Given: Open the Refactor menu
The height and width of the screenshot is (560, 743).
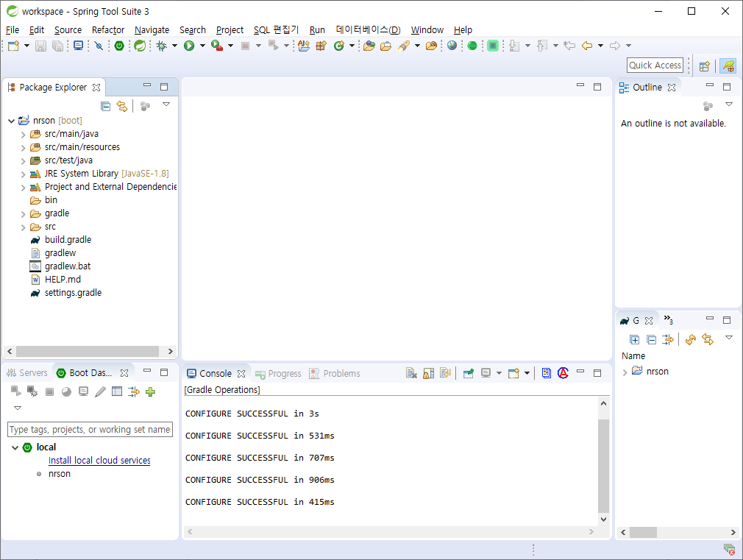Looking at the screenshot, I should point(108,30).
